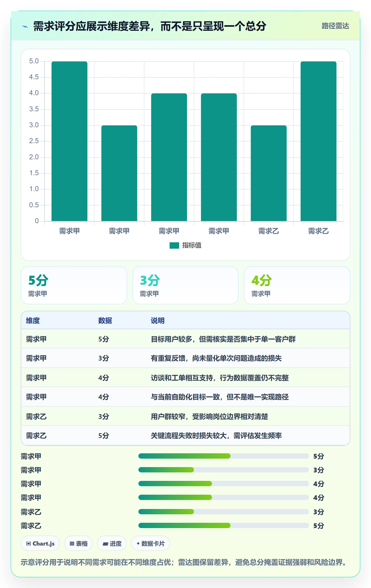Image resolution: width=371 pixels, height=588 pixels.
Task: Click the 需求乙 progress bar showing 3分
Action: 223,512
